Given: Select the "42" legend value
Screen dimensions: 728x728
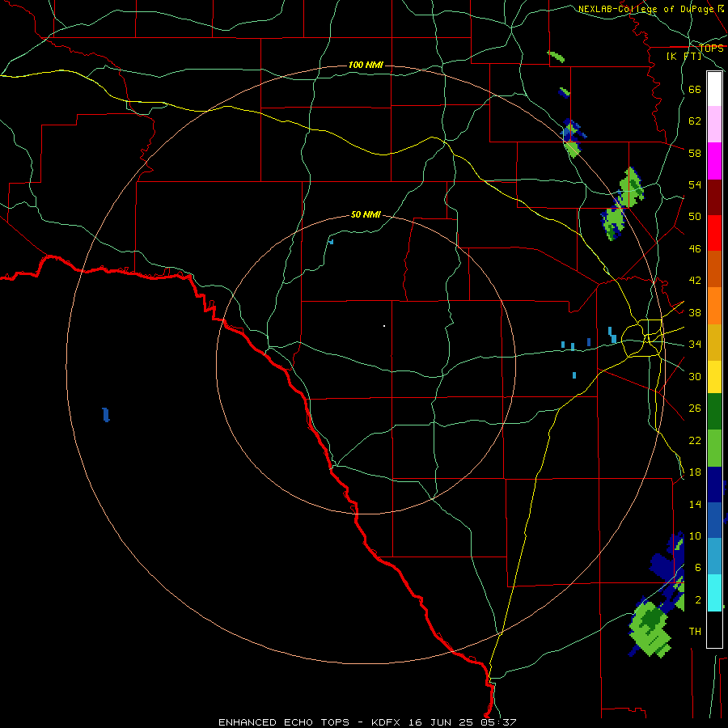Looking at the screenshot, I should pos(695,281).
